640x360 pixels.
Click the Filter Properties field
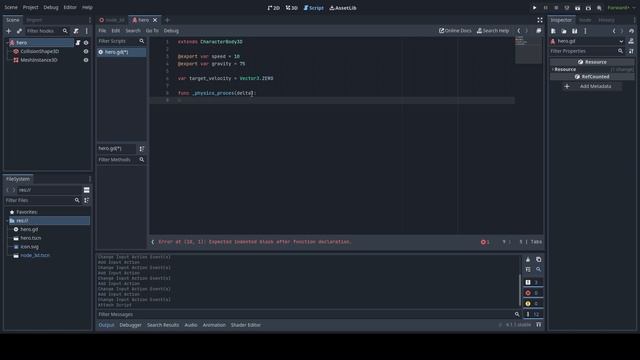[587, 51]
